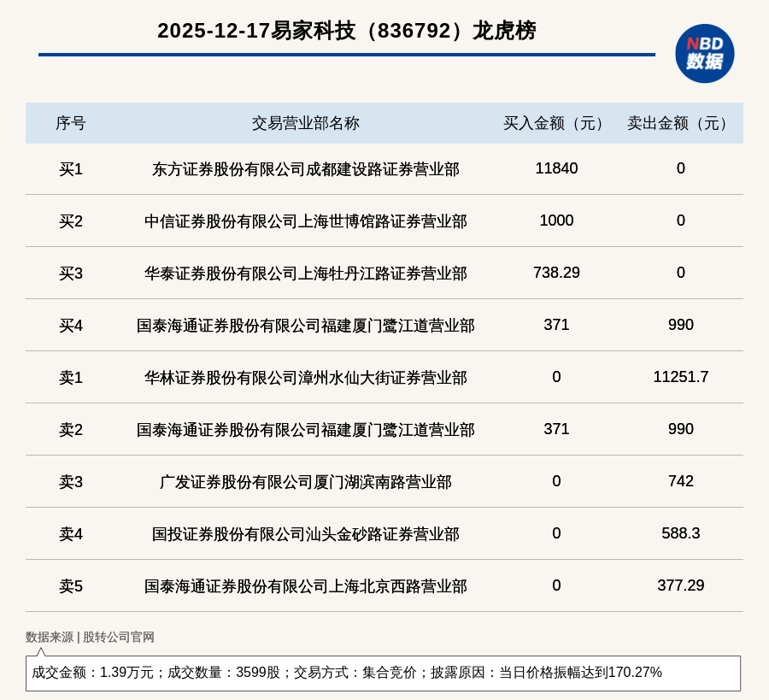
Task: Open 中信证券上海世博馆路证券营业部 entry
Action: (x=305, y=221)
